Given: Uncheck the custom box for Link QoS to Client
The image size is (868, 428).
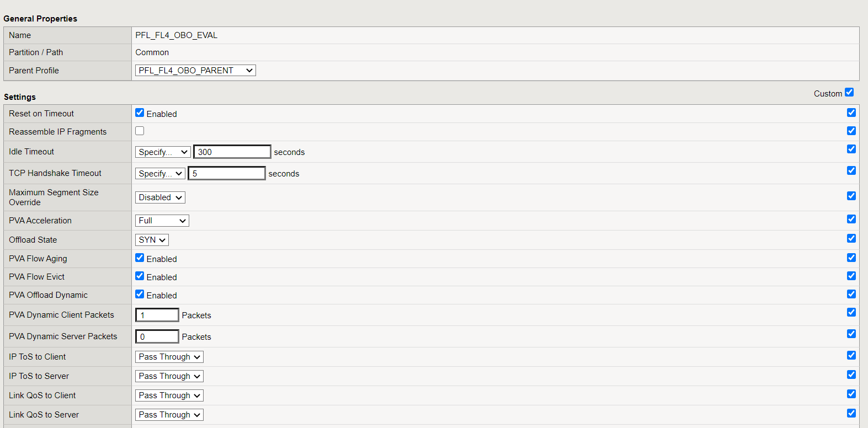Looking at the screenshot, I should (851, 394).
